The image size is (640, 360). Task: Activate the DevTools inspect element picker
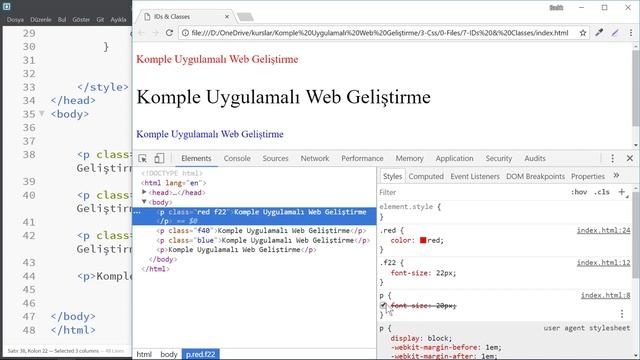click(x=142, y=158)
